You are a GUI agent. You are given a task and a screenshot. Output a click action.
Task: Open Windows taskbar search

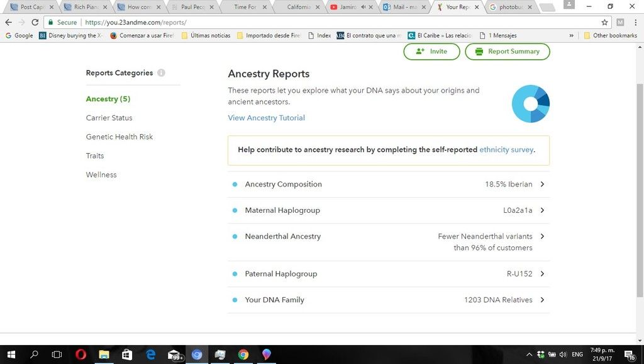35,354
